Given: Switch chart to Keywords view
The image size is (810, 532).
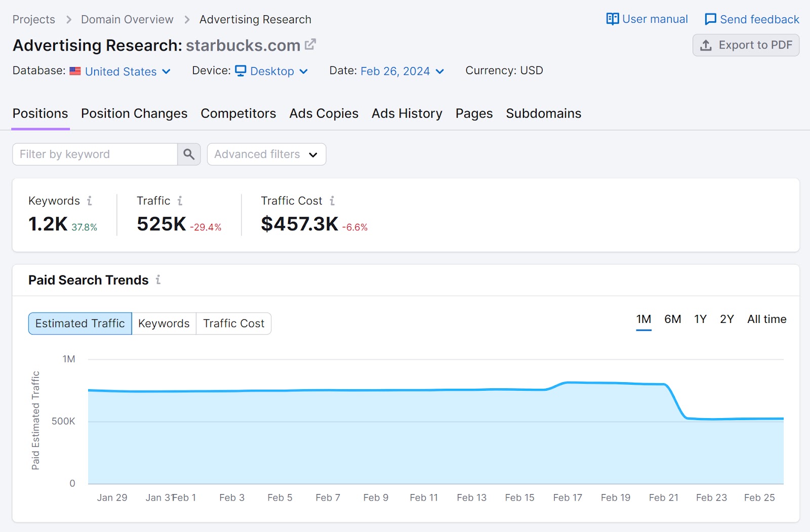Looking at the screenshot, I should (x=163, y=323).
